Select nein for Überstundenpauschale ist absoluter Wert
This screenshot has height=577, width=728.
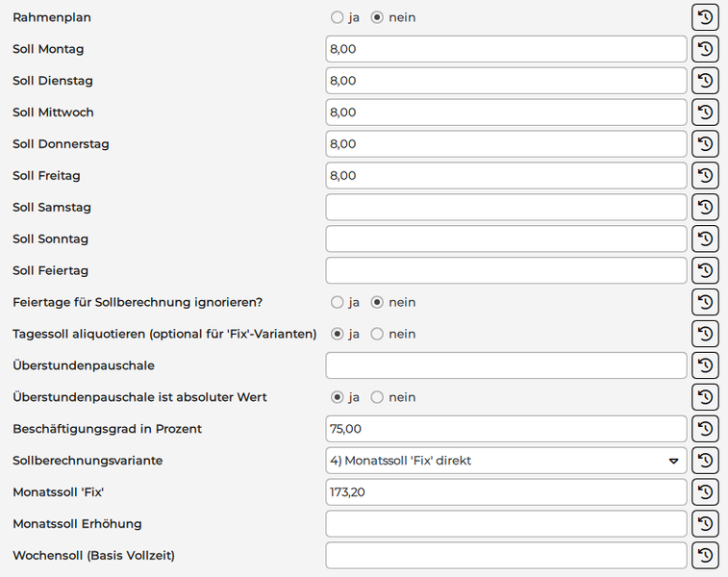tap(377, 397)
